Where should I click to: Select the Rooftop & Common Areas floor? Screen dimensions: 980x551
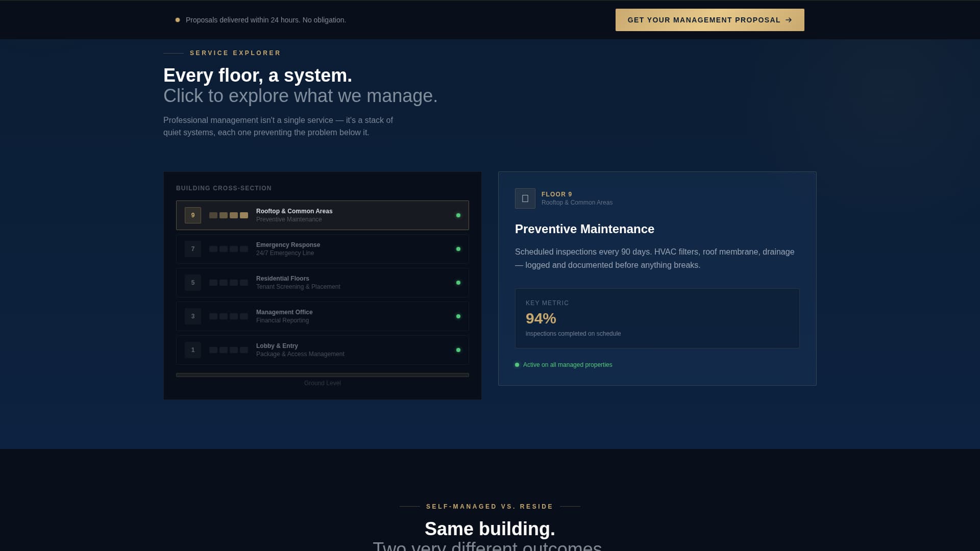pos(323,215)
